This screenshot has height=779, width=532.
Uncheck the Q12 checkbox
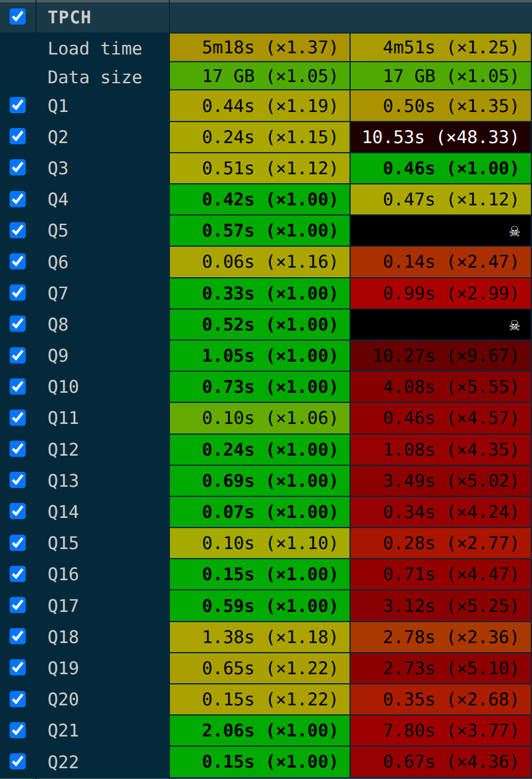[x=18, y=448]
